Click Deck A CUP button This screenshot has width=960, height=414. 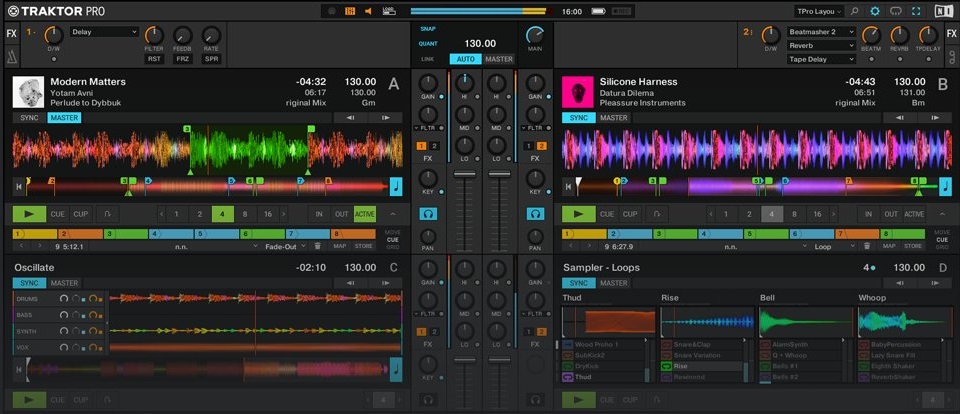[80, 214]
